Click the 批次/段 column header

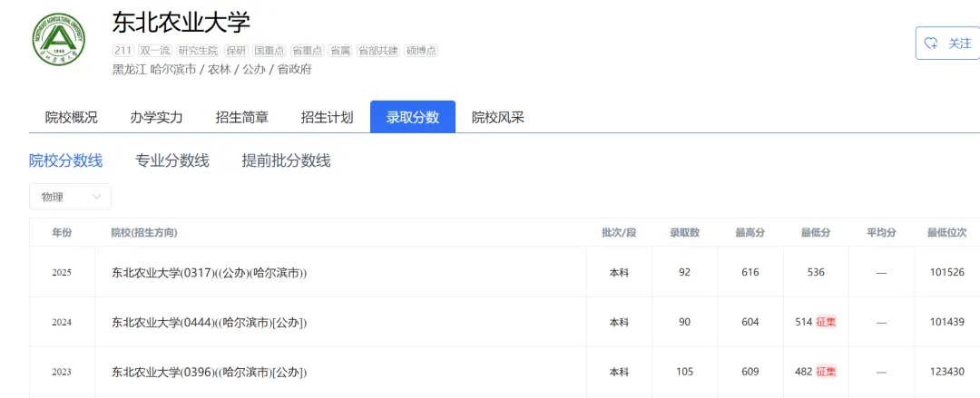619,232
